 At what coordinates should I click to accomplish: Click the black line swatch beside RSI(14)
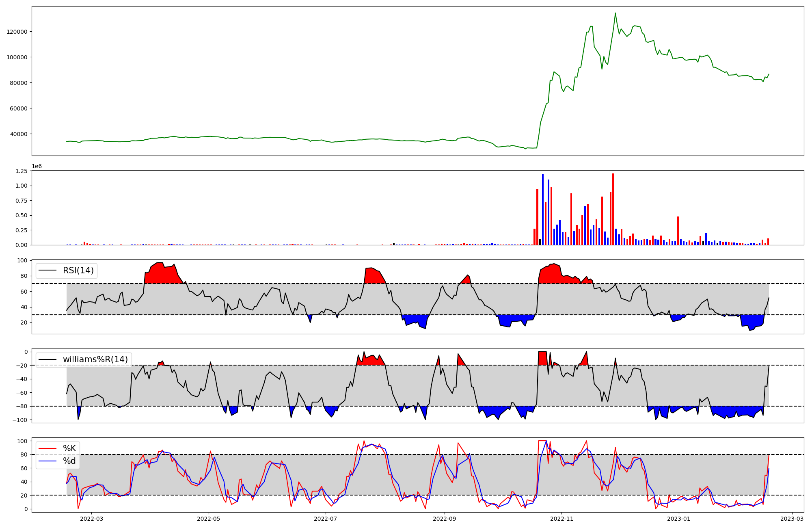pos(48,270)
